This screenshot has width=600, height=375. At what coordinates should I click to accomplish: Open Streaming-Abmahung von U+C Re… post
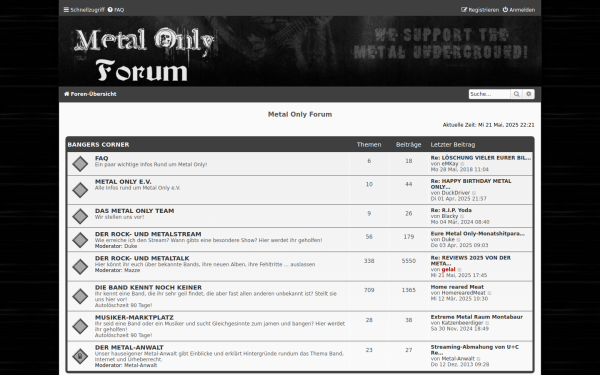point(474,350)
